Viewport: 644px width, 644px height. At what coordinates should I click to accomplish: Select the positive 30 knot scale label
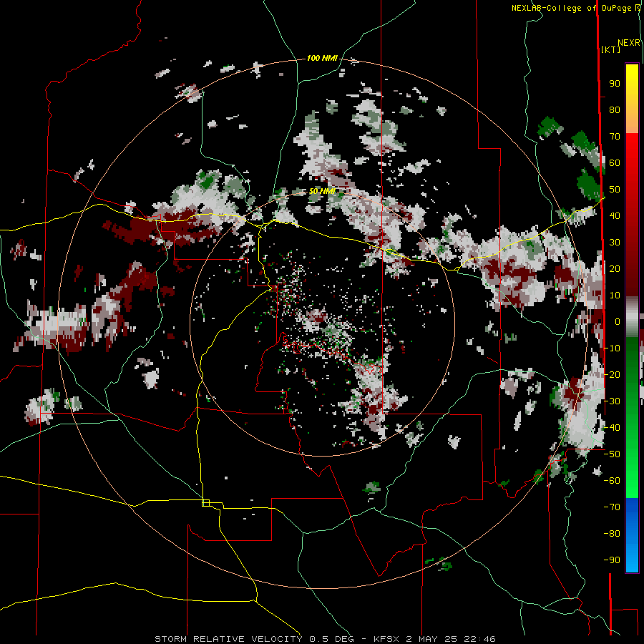[615, 243]
